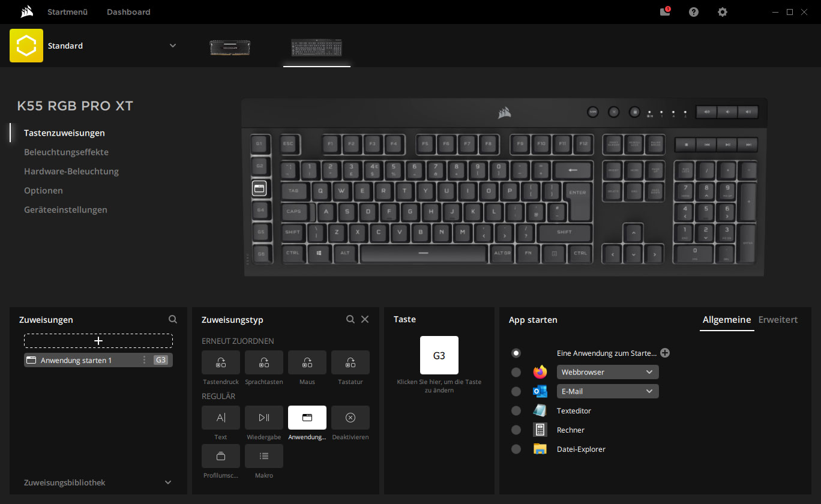The height and width of the screenshot is (504, 821).
Task: Click the Rechner calculator icon
Action: pyautogui.click(x=540, y=430)
